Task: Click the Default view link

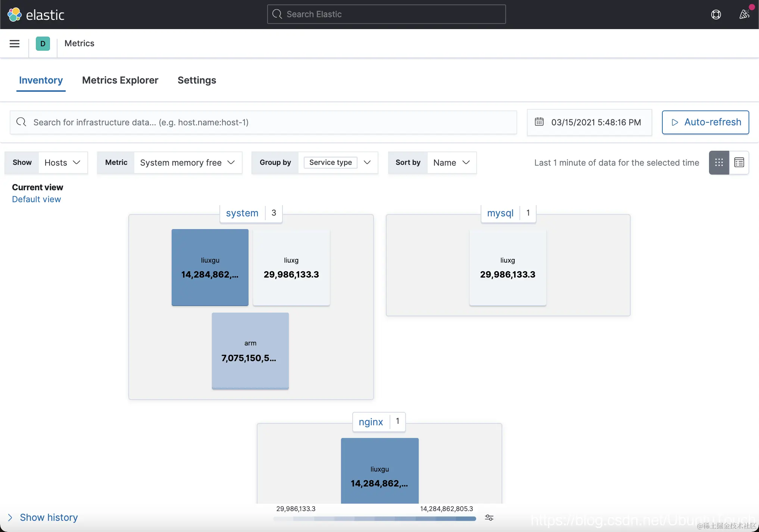Action: (x=36, y=199)
